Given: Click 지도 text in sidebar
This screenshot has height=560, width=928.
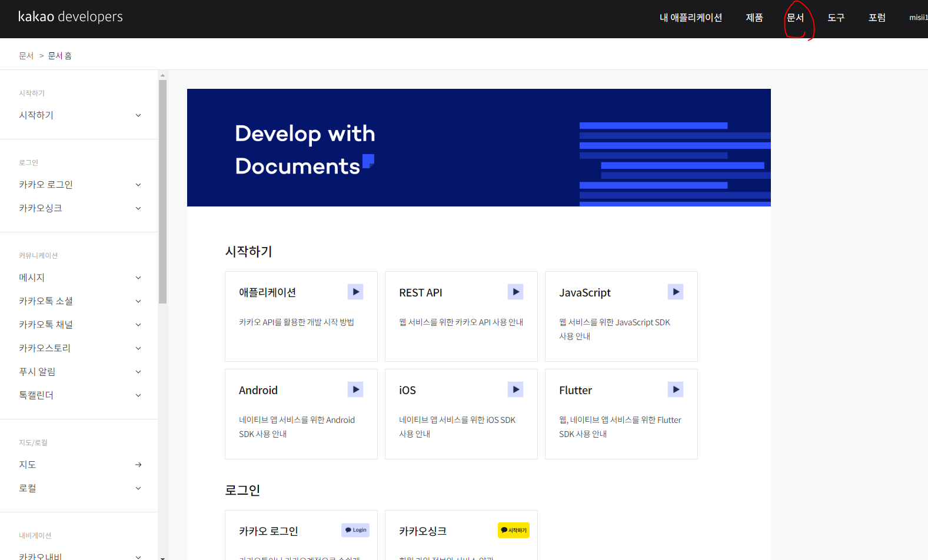Looking at the screenshot, I should [x=28, y=465].
